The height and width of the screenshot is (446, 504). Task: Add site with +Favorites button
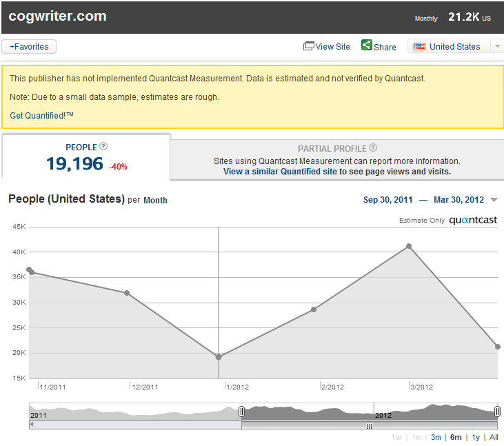(x=29, y=47)
